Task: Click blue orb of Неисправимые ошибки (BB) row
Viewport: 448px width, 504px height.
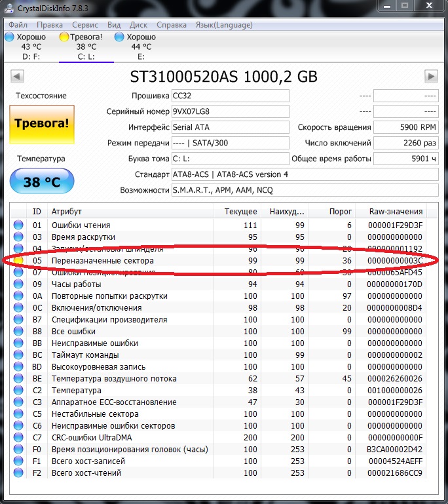Action: pyautogui.click(x=18, y=343)
